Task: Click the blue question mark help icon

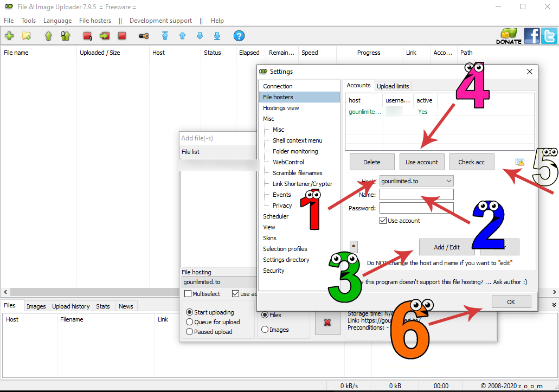Action: (x=239, y=36)
